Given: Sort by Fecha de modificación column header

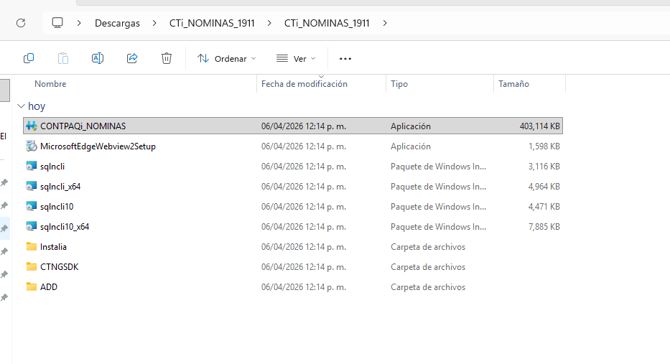Looking at the screenshot, I should (304, 84).
